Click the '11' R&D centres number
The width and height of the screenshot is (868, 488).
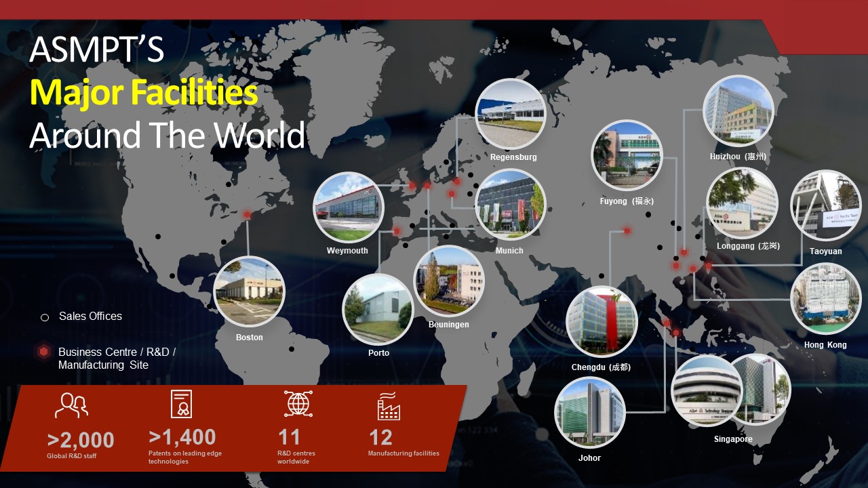click(289, 437)
